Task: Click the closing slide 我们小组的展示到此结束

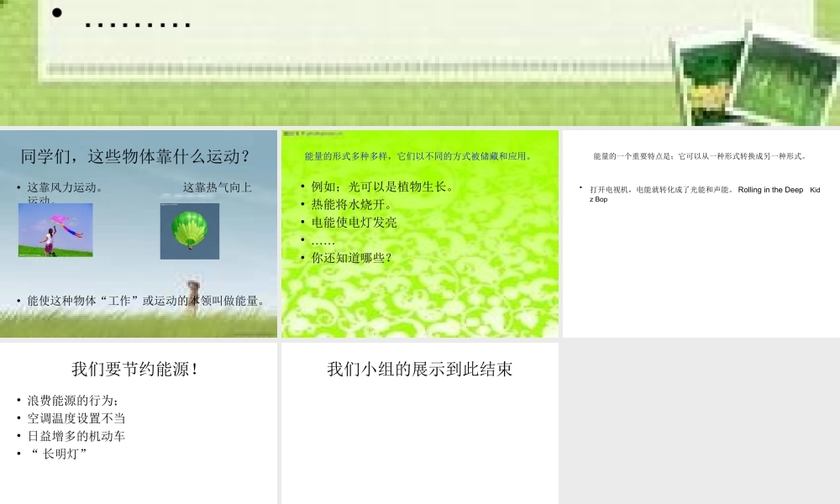Action: click(x=420, y=369)
